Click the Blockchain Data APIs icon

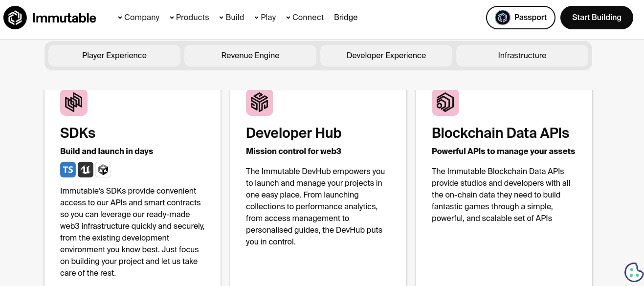445,102
